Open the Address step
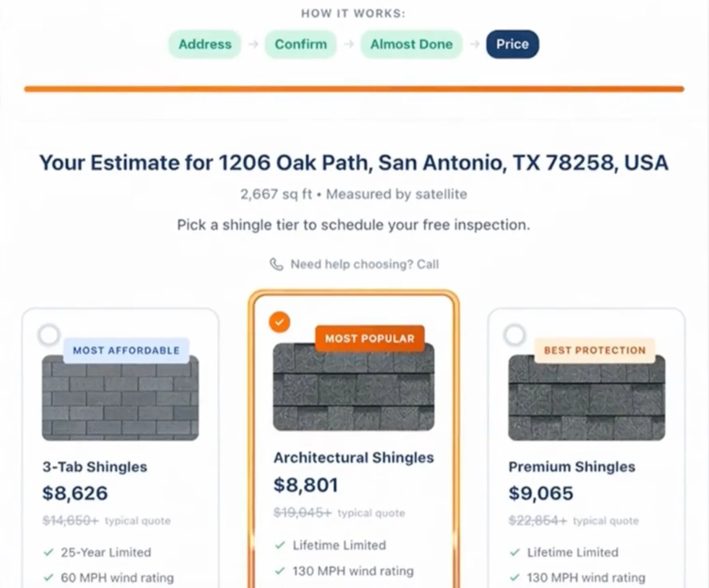The image size is (709, 588). pyautogui.click(x=205, y=44)
